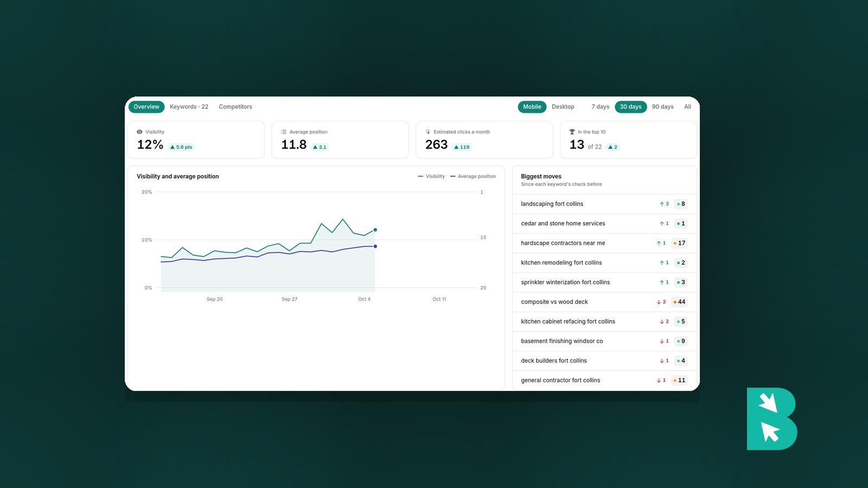Image resolution: width=868 pixels, height=488 pixels.
Task: Select the Mobile device toggle
Action: click(x=532, y=107)
